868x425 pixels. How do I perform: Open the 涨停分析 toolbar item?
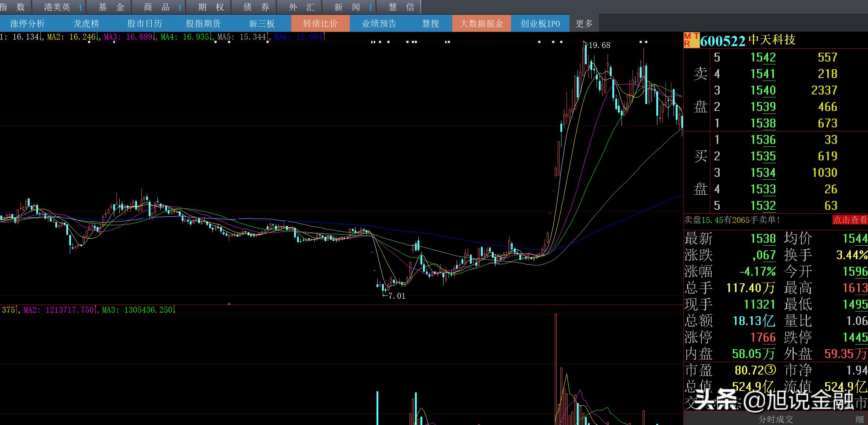(27, 24)
